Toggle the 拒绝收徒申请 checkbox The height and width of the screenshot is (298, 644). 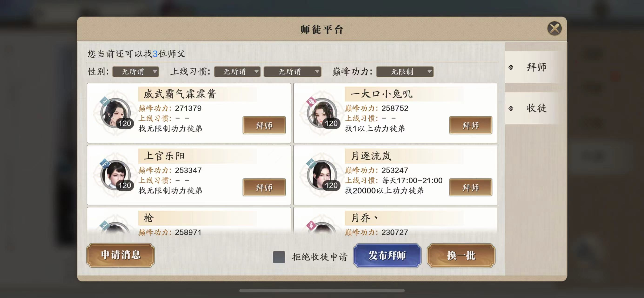pos(279,257)
